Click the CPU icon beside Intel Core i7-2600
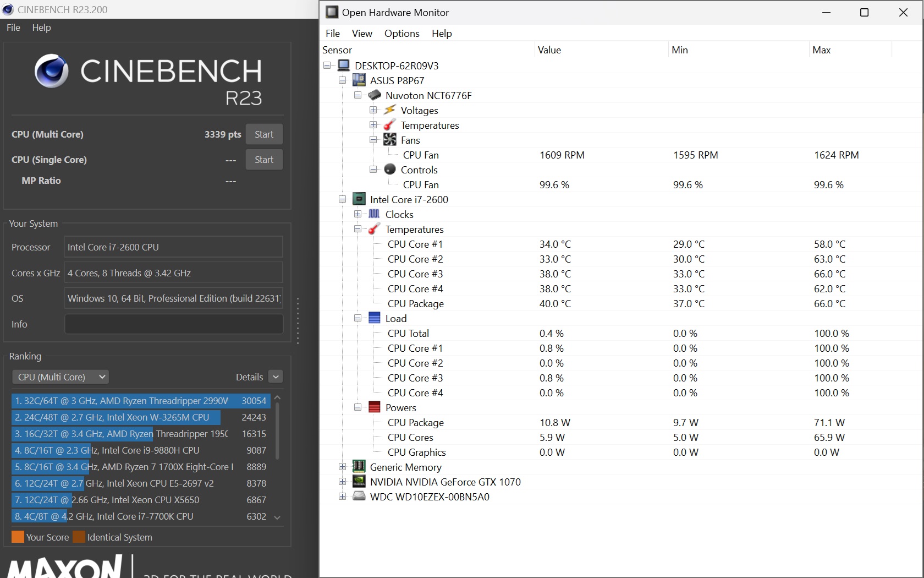 tap(359, 199)
